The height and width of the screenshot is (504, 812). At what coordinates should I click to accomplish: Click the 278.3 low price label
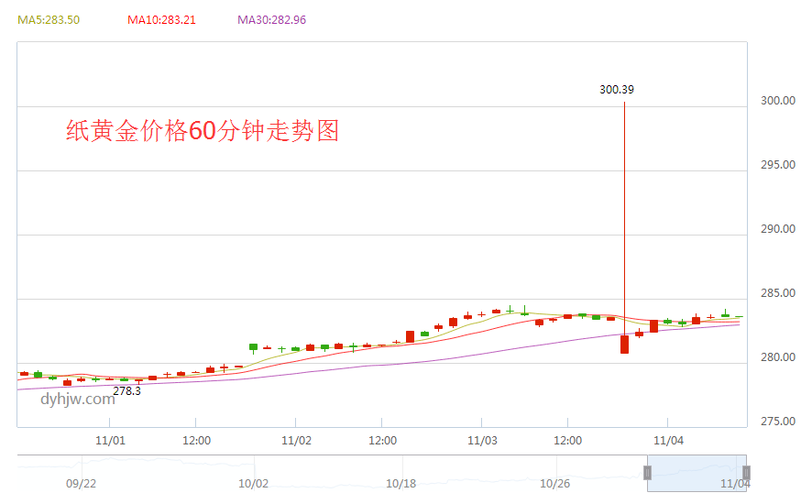[x=126, y=391]
